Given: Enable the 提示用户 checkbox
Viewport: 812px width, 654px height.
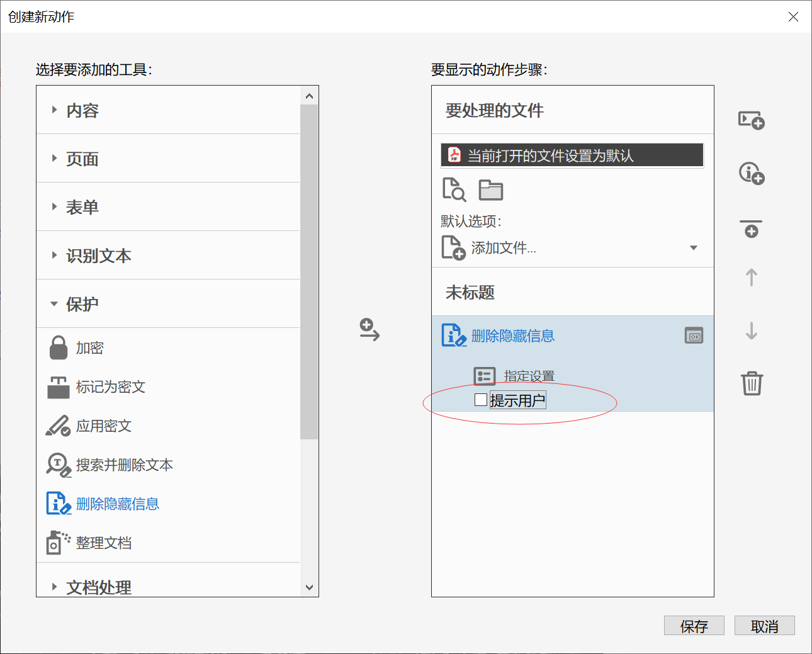Looking at the screenshot, I should (x=480, y=400).
